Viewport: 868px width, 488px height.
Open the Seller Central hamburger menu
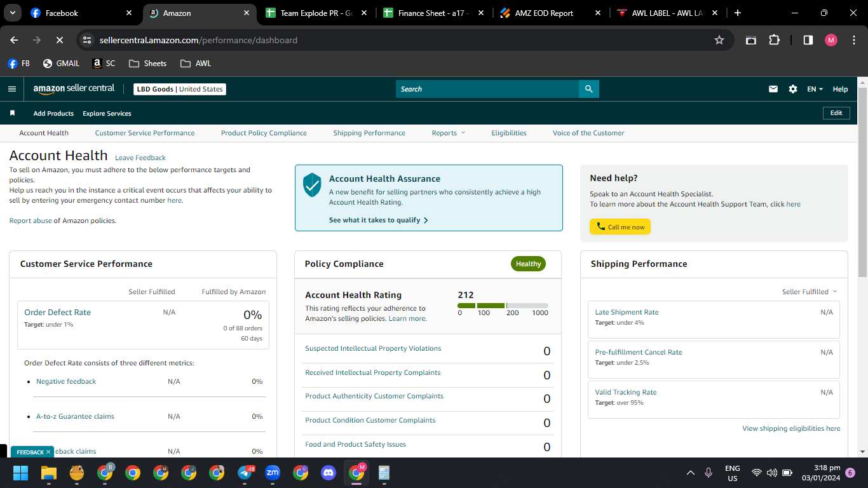pyautogui.click(x=11, y=89)
